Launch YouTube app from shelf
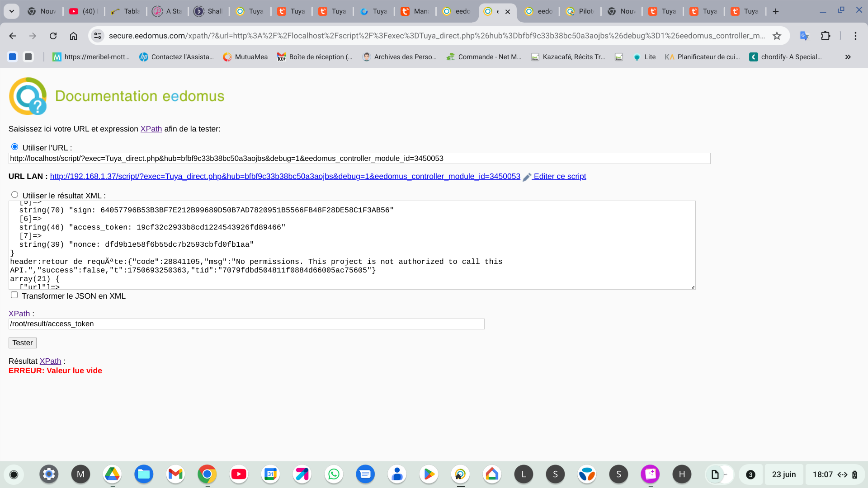This screenshot has height=488, width=868. coord(239,474)
